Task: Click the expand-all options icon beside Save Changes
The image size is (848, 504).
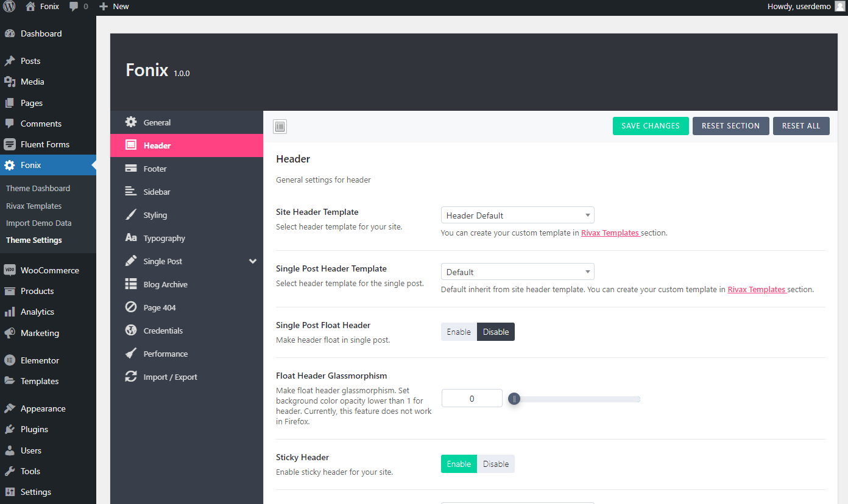Action: click(280, 127)
